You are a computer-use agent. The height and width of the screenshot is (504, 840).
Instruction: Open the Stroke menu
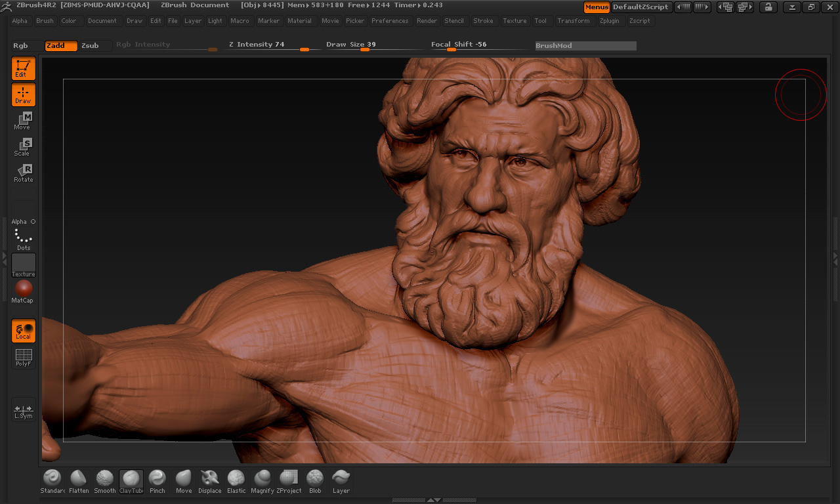[484, 21]
